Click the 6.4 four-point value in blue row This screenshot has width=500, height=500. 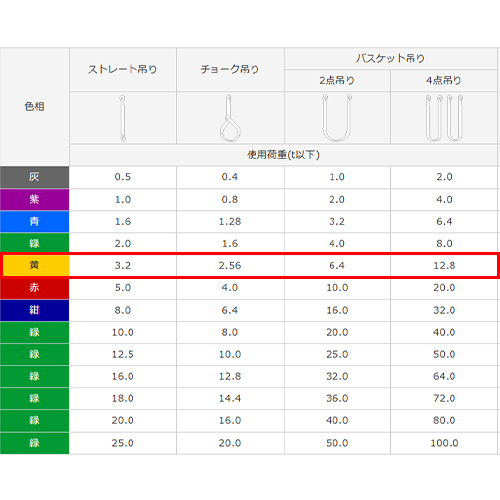[444, 221]
